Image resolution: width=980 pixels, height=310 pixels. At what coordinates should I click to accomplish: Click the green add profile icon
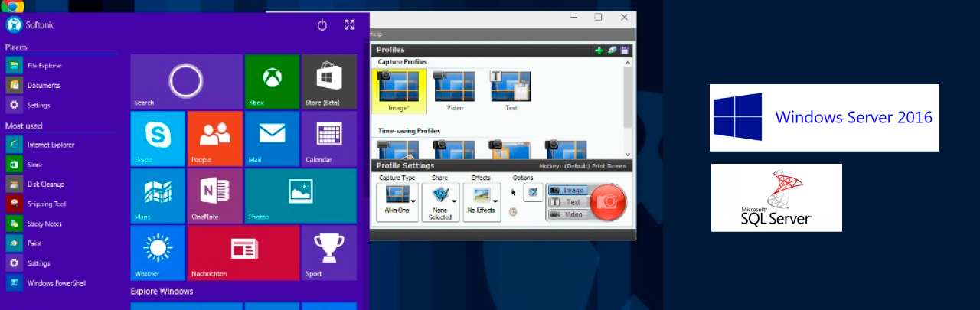point(599,50)
